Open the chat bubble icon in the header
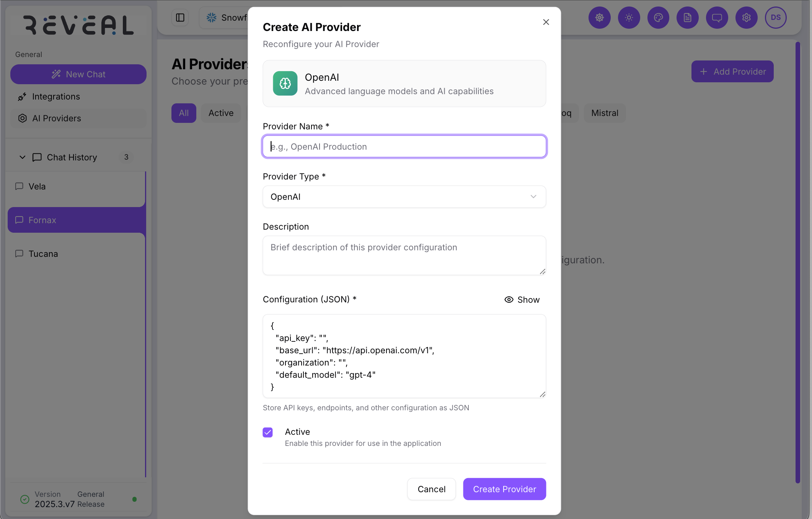 (x=717, y=18)
